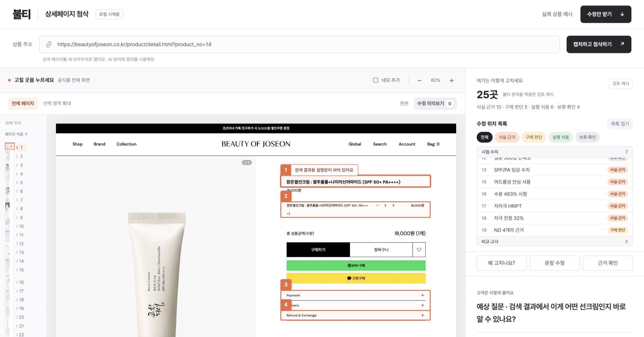Filter the list by 사실·근거
The height and width of the screenshot is (337, 644).
tap(507, 137)
